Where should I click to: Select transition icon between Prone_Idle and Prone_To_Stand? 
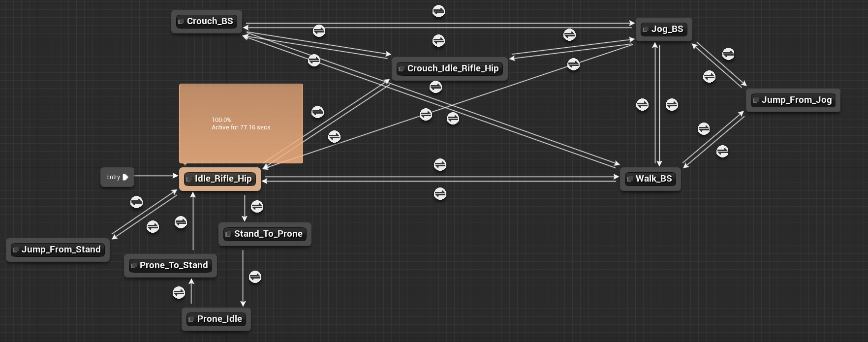(179, 293)
